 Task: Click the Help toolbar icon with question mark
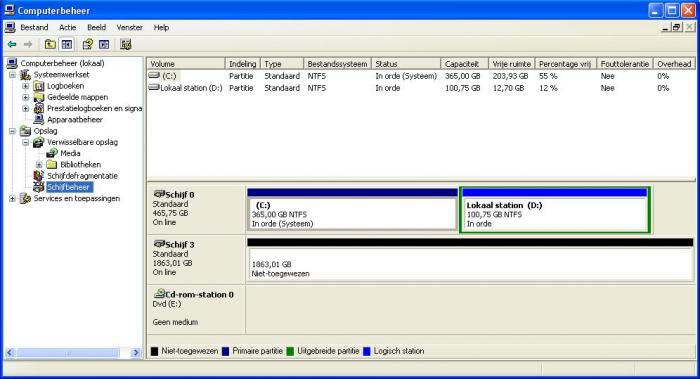click(x=88, y=44)
